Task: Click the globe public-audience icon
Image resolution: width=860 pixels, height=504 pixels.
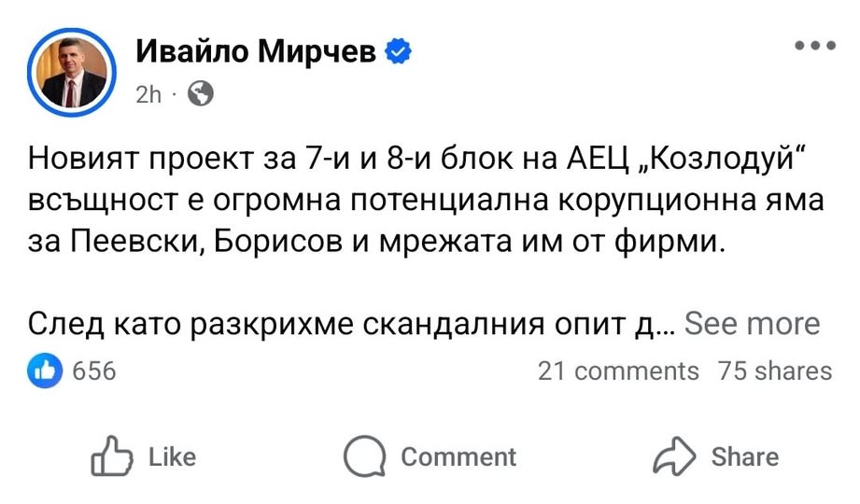Action: 201,93
